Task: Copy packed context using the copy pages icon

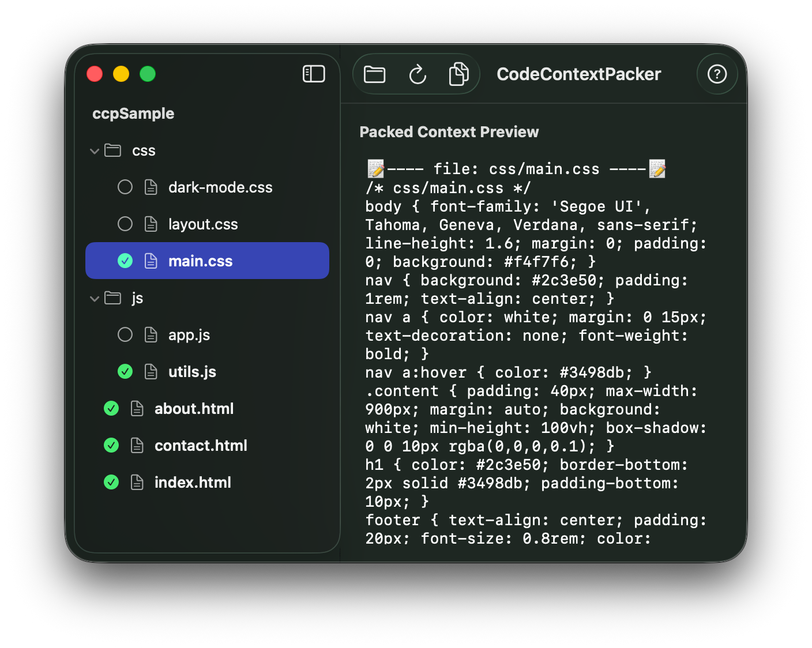Action: click(458, 74)
